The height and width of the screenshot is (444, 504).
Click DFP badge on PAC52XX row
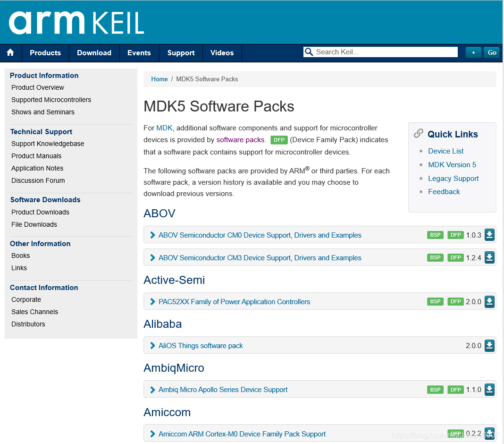pyautogui.click(x=455, y=301)
